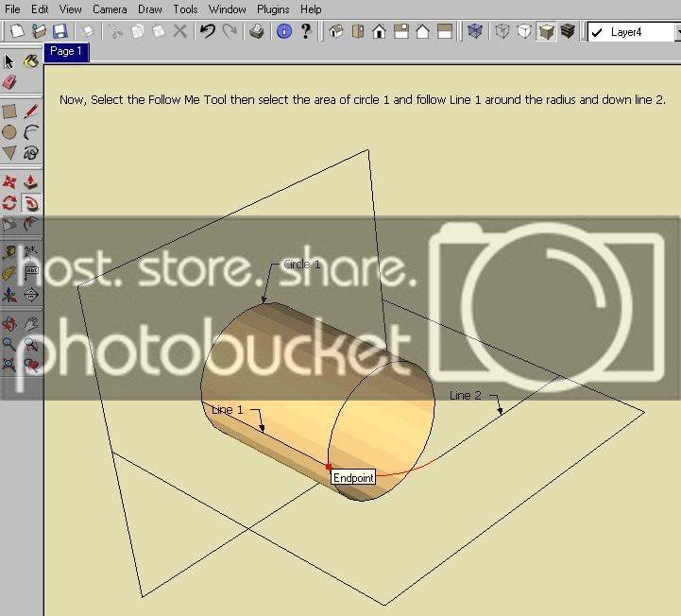Select the Offset tool
The image size is (681, 616).
pyautogui.click(x=30, y=224)
